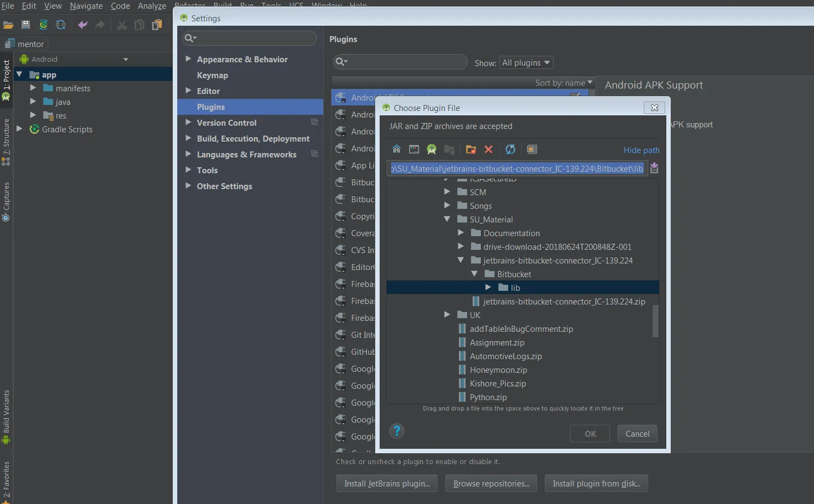This screenshot has width=814, height=504.
Task: Open the Edit menu
Action: 29,5
